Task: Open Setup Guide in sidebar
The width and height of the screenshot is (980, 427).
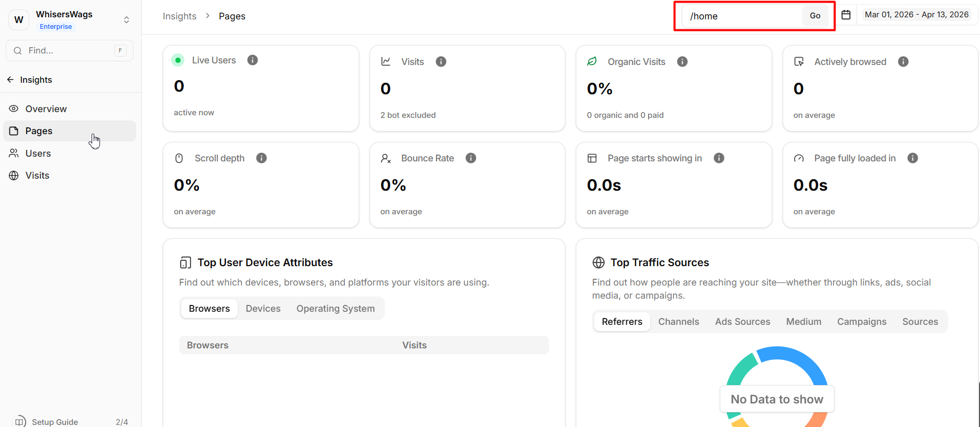Action: point(54,422)
